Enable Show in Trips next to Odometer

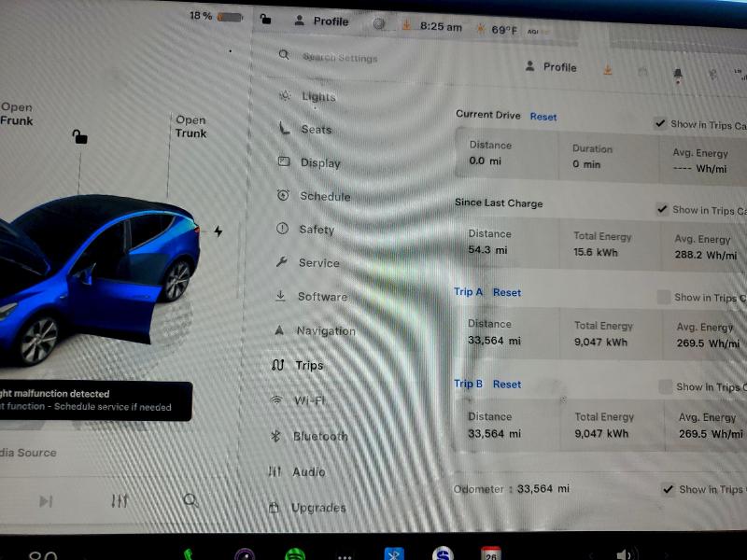(x=669, y=488)
